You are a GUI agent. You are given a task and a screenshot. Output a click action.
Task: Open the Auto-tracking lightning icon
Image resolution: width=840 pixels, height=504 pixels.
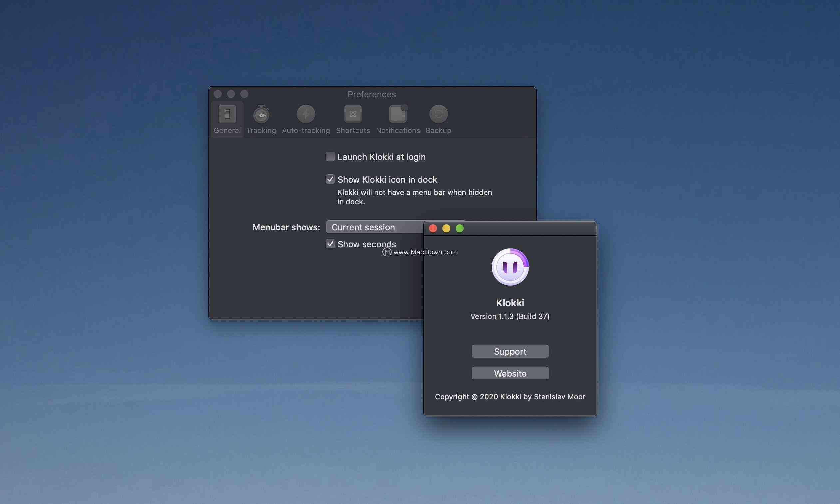point(306,114)
